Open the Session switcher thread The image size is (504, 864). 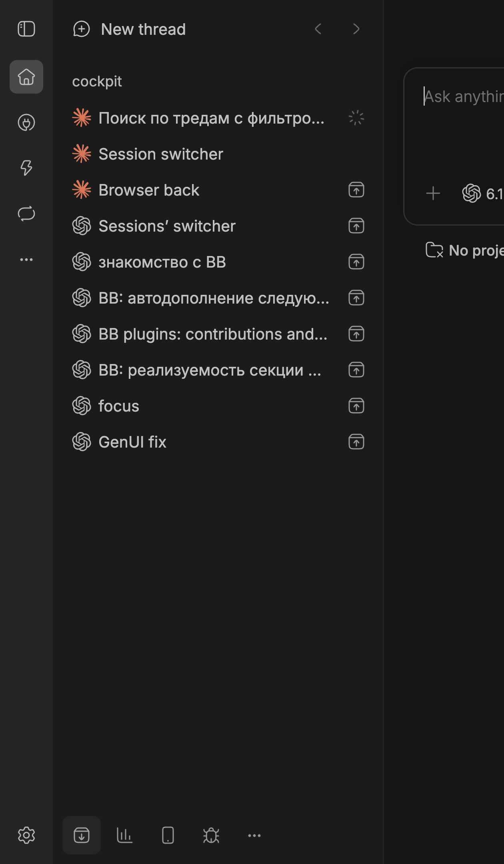[218, 154]
